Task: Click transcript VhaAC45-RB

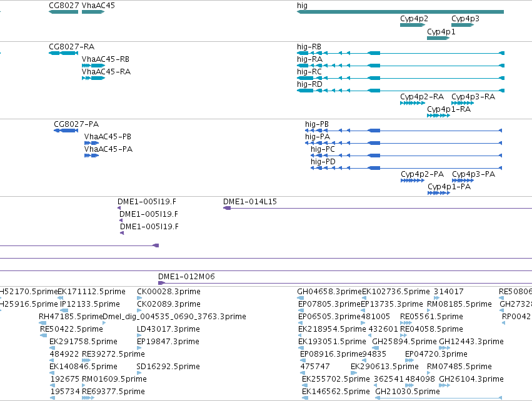Action: [106, 59]
